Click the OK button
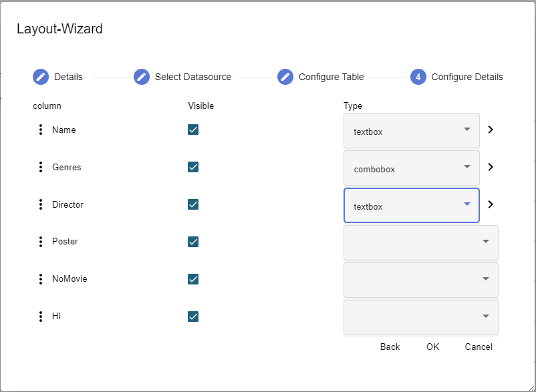Image resolution: width=536 pixels, height=392 pixels. [432, 347]
